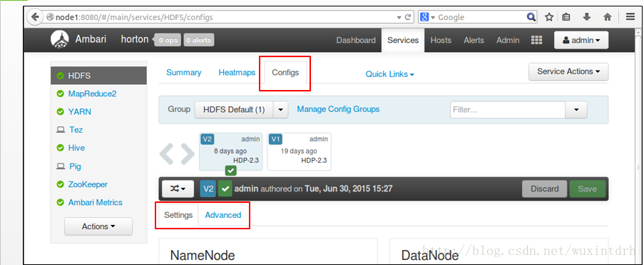Click the V2 badge in the version bar
644x265 pixels.
(208, 189)
